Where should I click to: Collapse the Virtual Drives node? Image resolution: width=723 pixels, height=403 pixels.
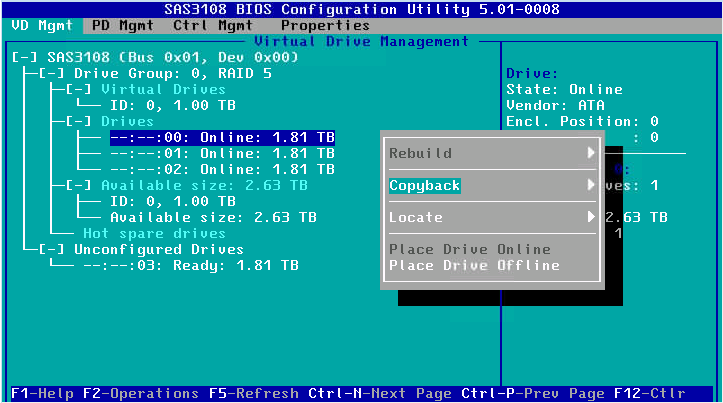pyautogui.click(x=78, y=89)
